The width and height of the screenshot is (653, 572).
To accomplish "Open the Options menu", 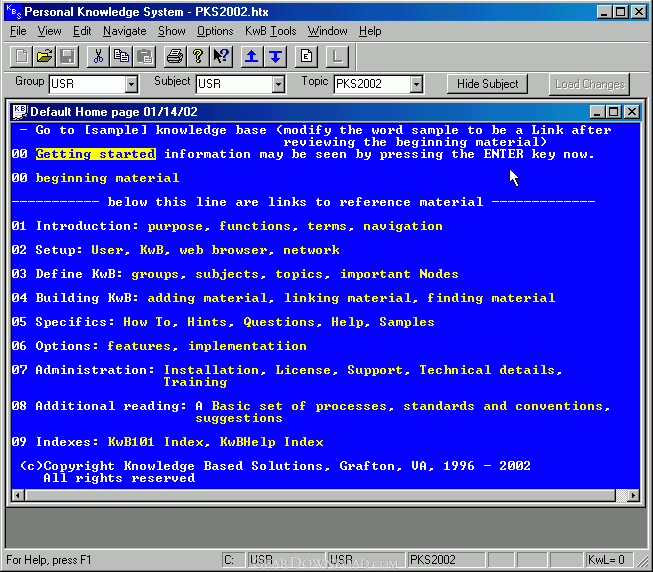I will (215, 31).
